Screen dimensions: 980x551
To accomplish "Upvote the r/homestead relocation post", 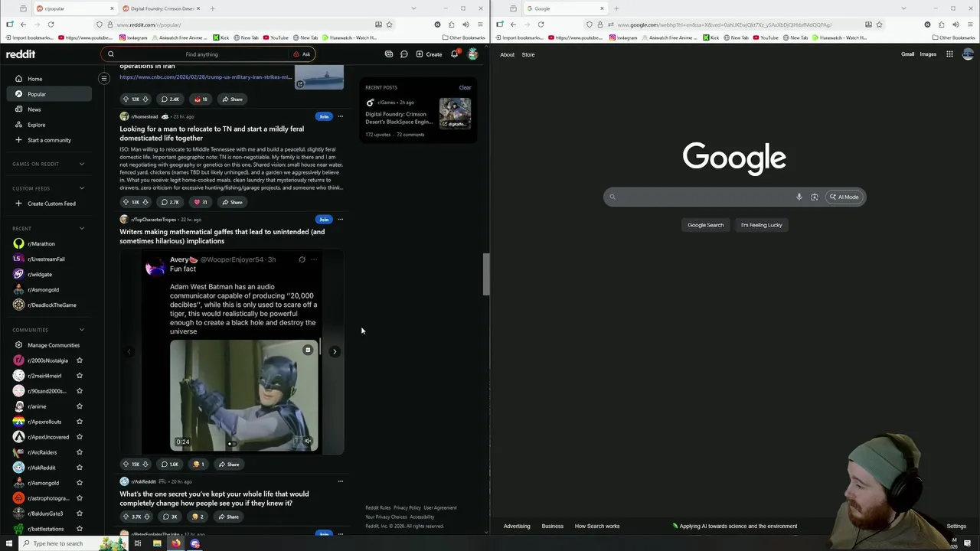I will [126, 202].
